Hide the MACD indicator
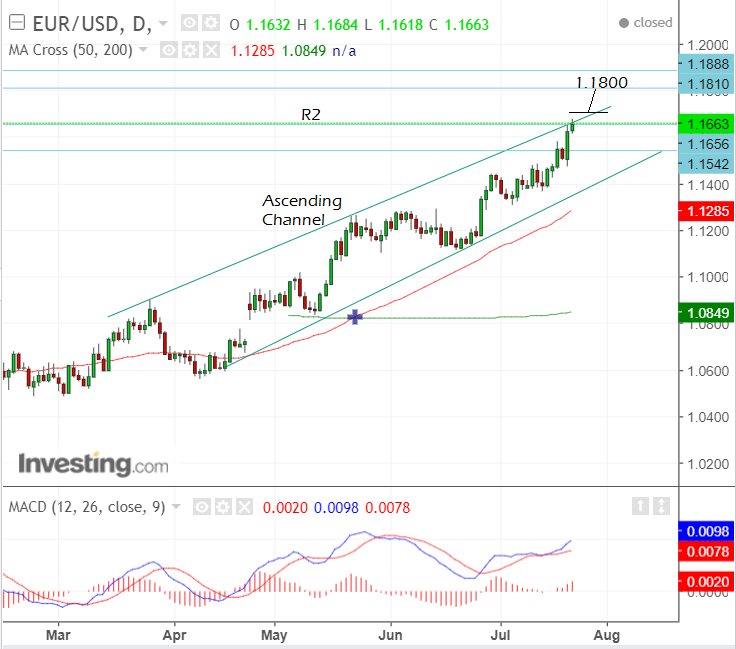The width and height of the screenshot is (736, 649). point(202,507)
